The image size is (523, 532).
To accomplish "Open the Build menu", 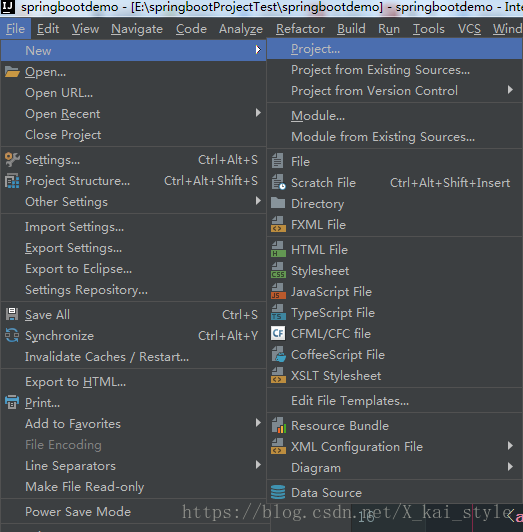I will [x=351, y=29].
